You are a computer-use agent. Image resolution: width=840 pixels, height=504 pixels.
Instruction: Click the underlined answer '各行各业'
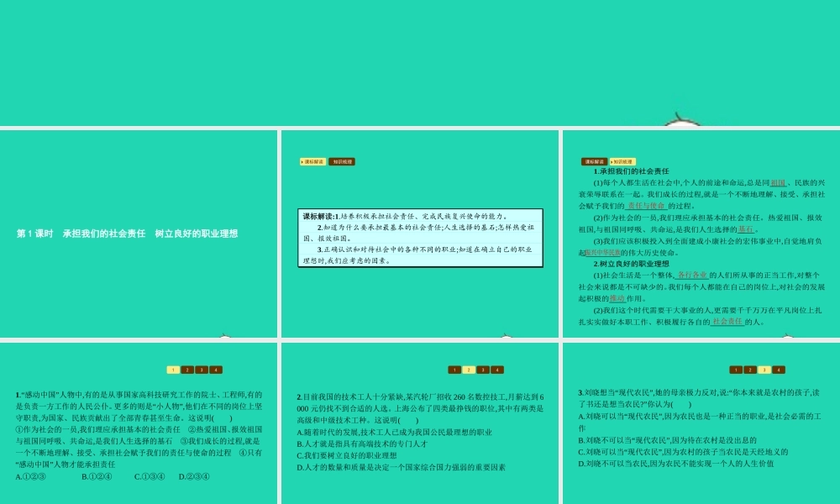coord(692,276)
